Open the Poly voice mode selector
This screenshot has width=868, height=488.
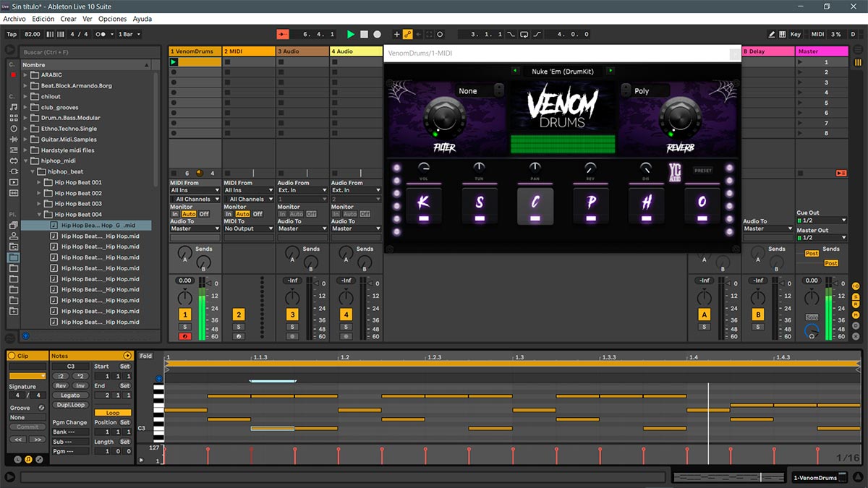click(645, 91)
